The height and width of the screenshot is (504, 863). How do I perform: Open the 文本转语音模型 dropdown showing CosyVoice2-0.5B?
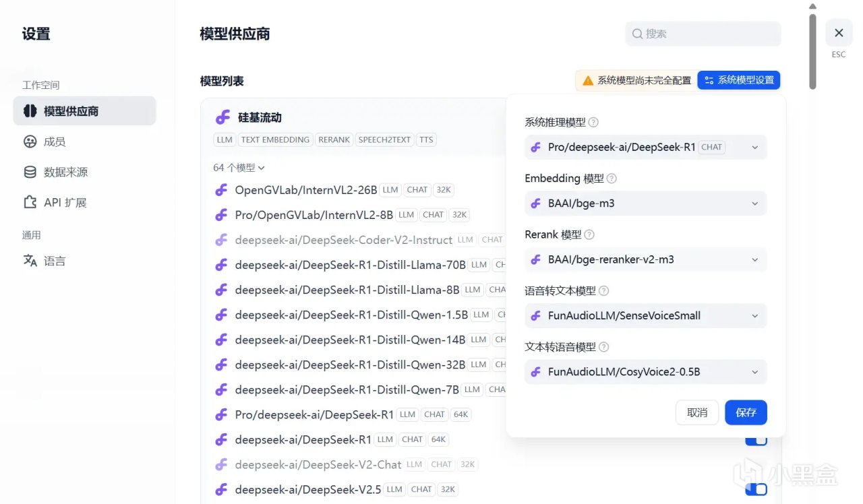coord(646,371)
